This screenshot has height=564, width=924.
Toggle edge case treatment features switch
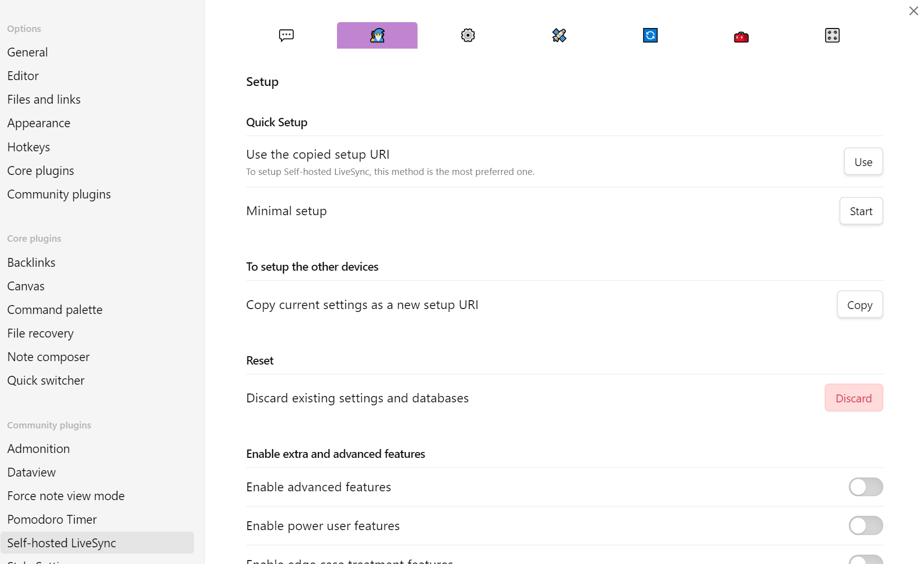(866, 560)
